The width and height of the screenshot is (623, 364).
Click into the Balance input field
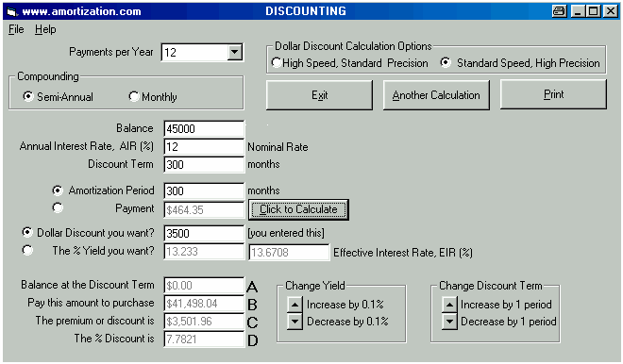(x=204, y=129)
